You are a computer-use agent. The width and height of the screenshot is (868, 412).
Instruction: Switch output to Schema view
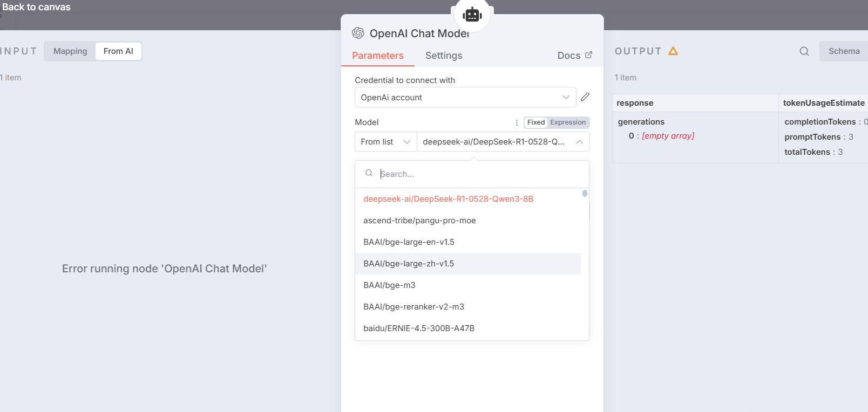point(844,51)
